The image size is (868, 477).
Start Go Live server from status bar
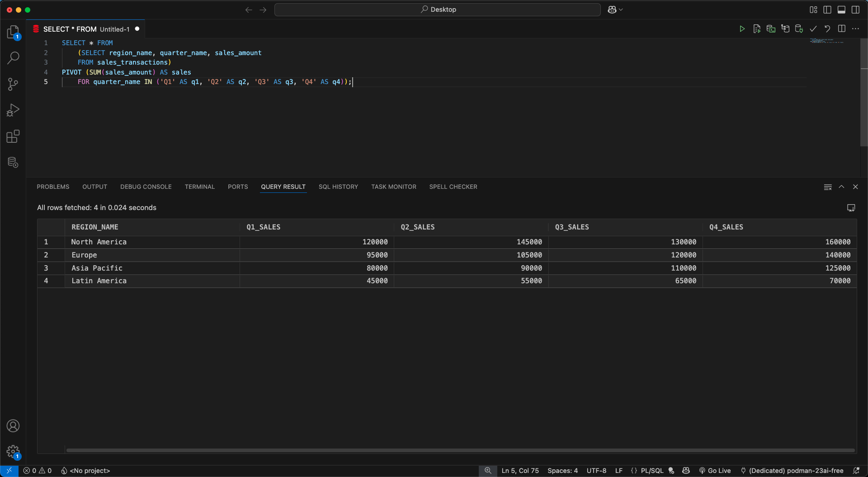(x=715, y=471)
